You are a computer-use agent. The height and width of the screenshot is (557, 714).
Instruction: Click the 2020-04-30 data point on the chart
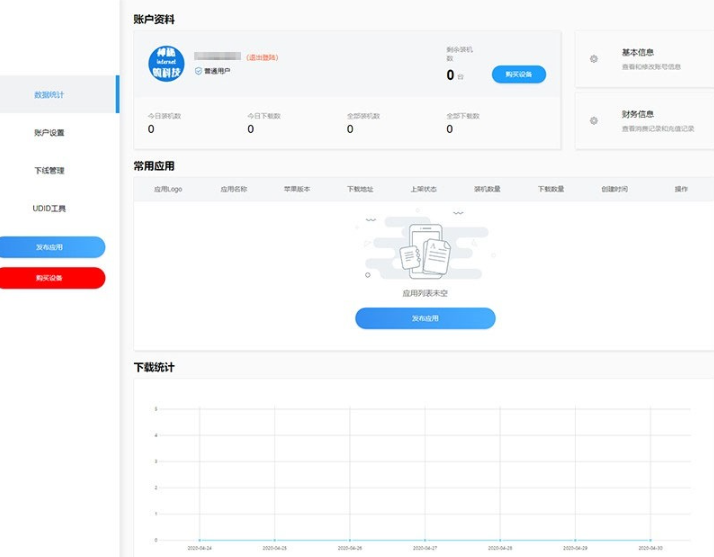coord(650,540)
